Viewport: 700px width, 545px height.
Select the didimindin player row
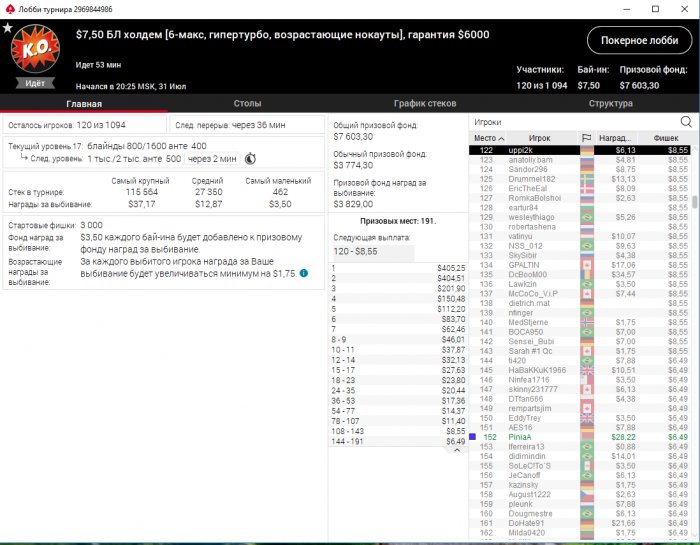[579, 456]
